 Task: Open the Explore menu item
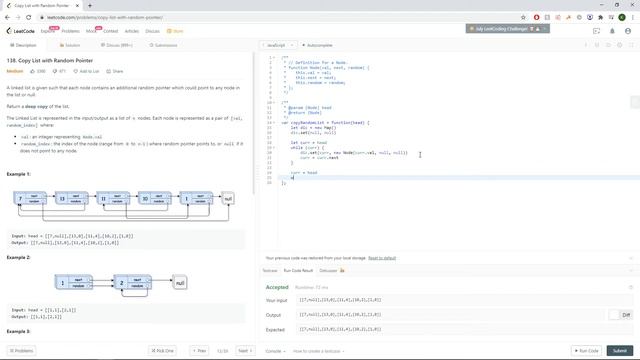(x=47, y=31)
